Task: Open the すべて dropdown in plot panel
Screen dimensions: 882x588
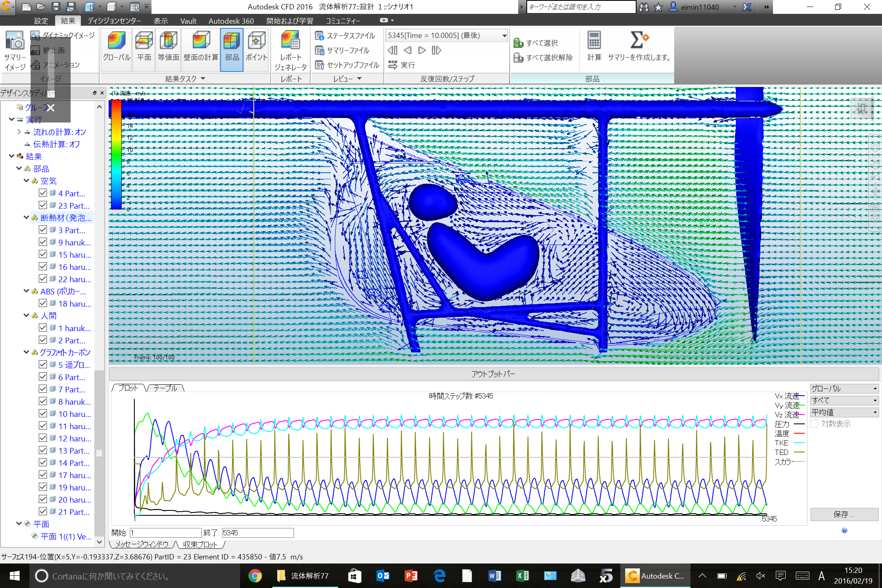Action: (x=844, y=400)
